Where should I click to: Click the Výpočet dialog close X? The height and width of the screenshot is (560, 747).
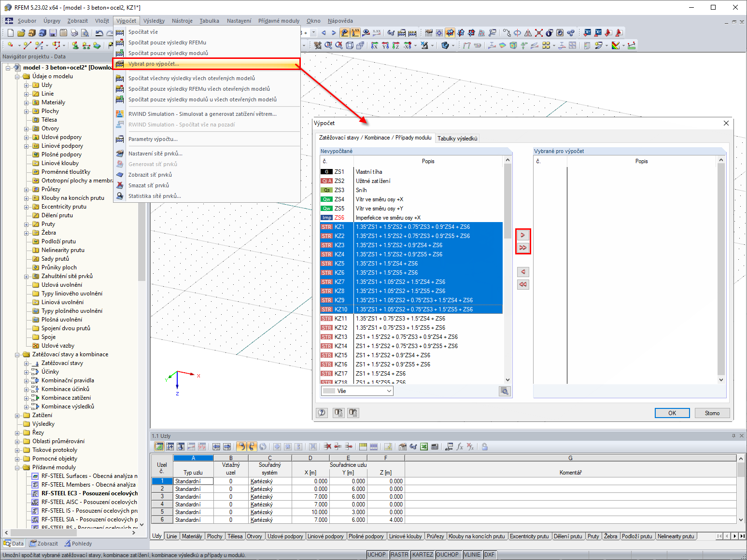tap(726, 123)
